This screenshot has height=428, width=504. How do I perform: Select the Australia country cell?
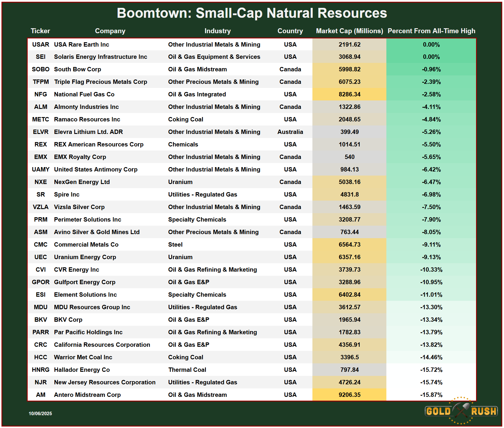(290, 132)
